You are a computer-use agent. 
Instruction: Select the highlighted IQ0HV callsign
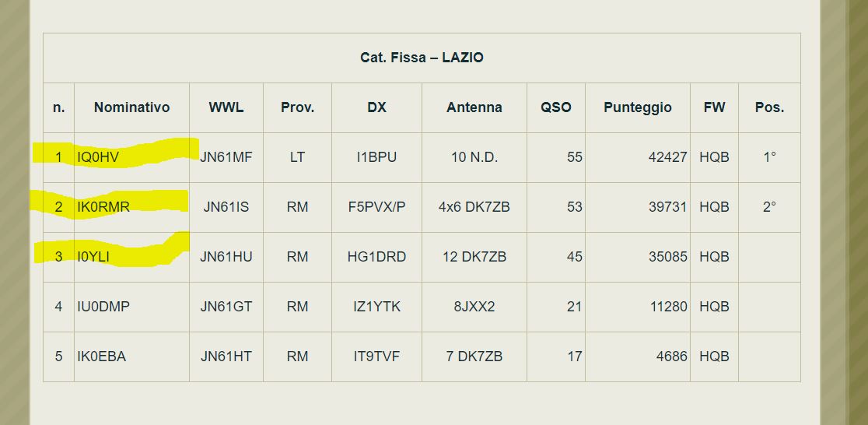pyautogui.click(x=98, y=157)
